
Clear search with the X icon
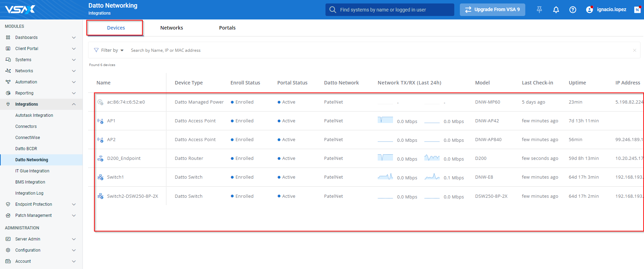(x=634, y=50)
